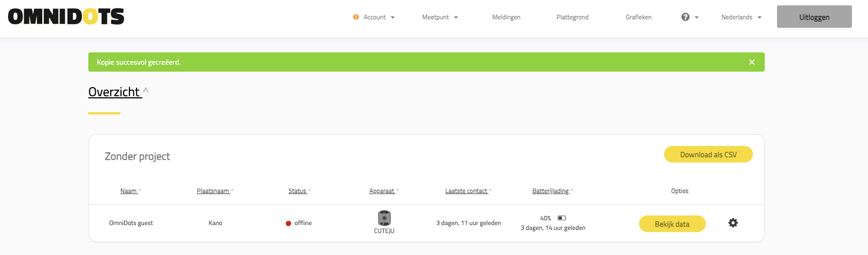
Task: Click the CUTEJU device icon
Action: 384,218
